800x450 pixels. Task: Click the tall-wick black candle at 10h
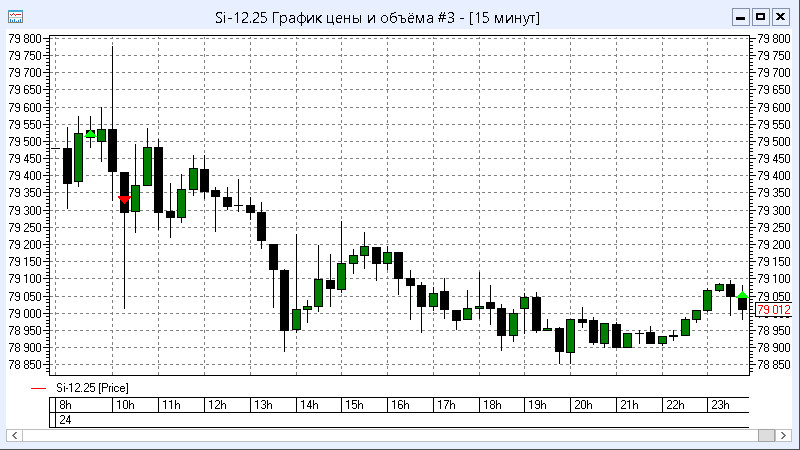pyautogui.click(x=112, y=150)
